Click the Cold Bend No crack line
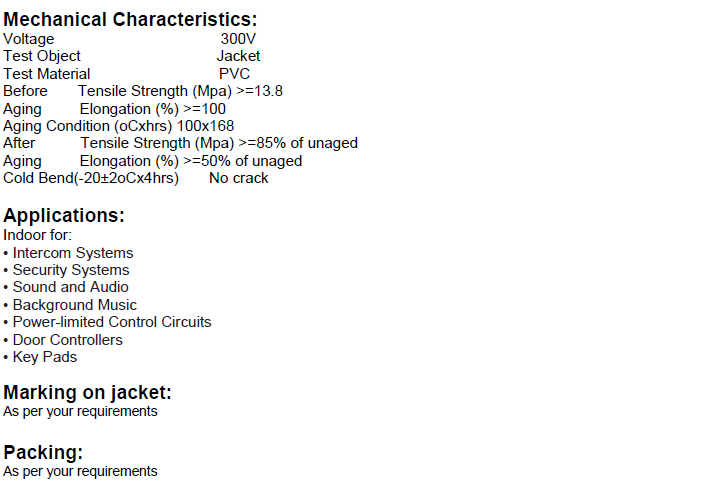Screen dimensions: 701x488 (x=135, y=178)
